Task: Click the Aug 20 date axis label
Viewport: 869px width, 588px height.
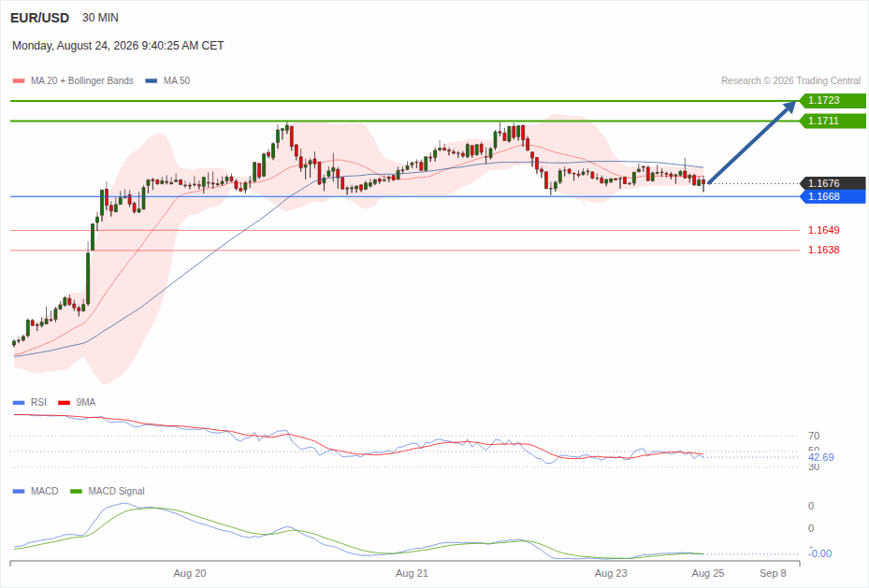Action: tap(190, 574)
